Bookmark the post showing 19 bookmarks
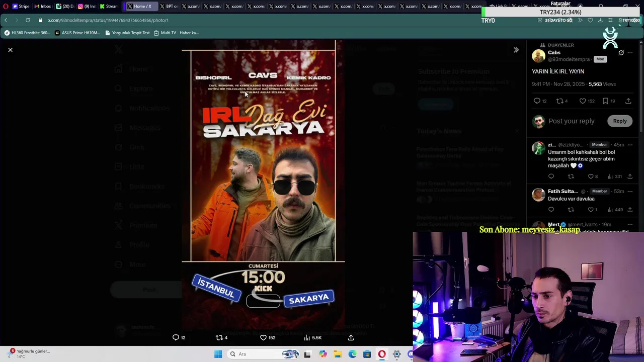Viewport: 644px width, 362px height. pos(609,101)
